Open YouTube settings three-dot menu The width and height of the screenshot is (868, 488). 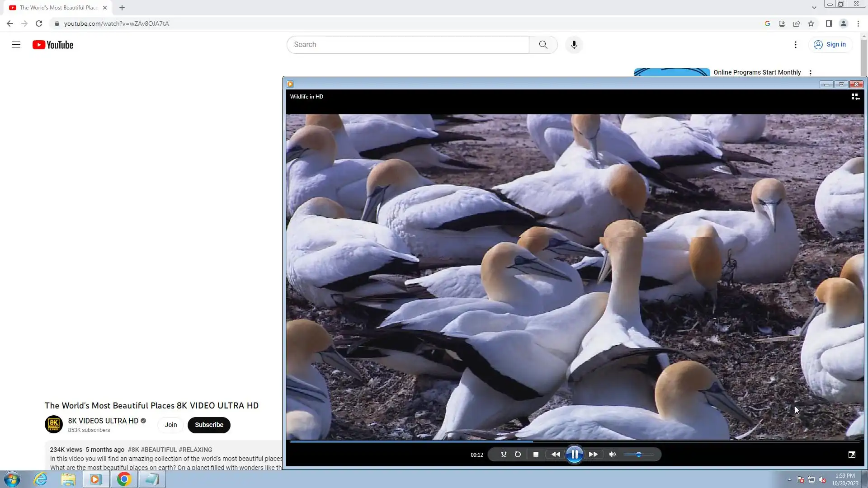(795, 45)
